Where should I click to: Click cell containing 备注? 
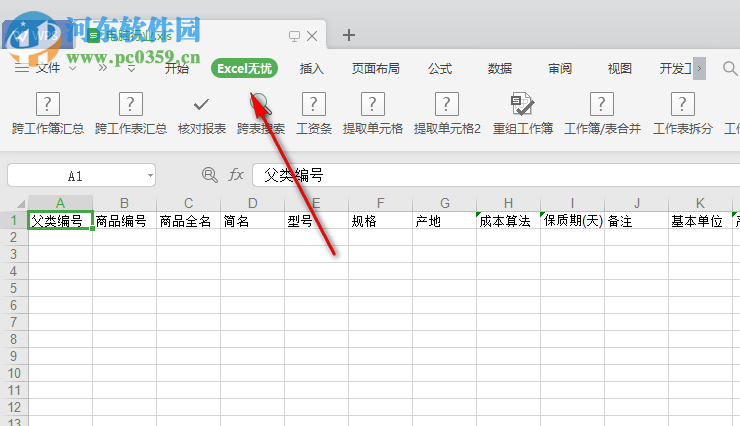pos(637,220)
